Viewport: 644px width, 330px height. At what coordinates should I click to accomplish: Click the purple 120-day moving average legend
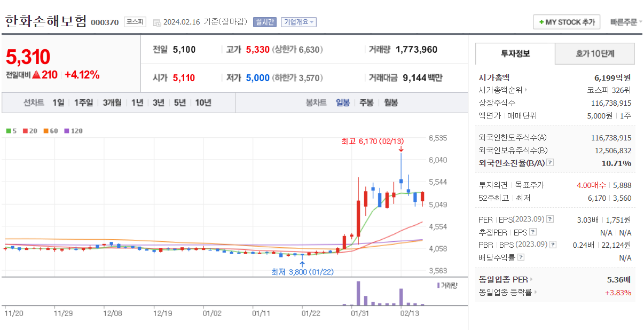click(x=73, y=131)
